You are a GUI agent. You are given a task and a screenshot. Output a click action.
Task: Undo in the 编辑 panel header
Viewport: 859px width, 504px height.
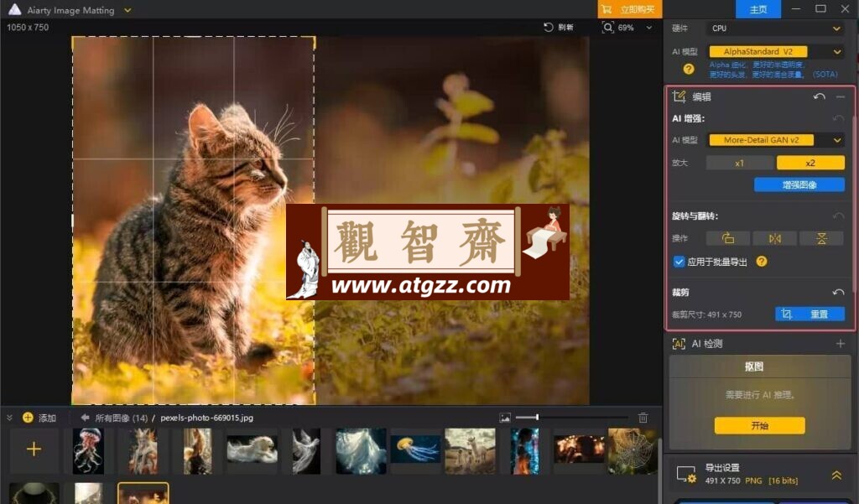click(819, 96)
